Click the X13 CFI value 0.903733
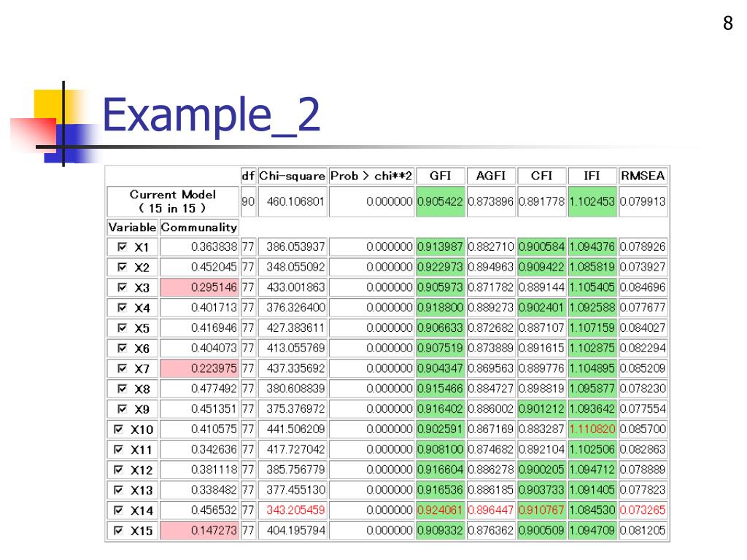This screenshot has height=560, width=747. (542, 489)
